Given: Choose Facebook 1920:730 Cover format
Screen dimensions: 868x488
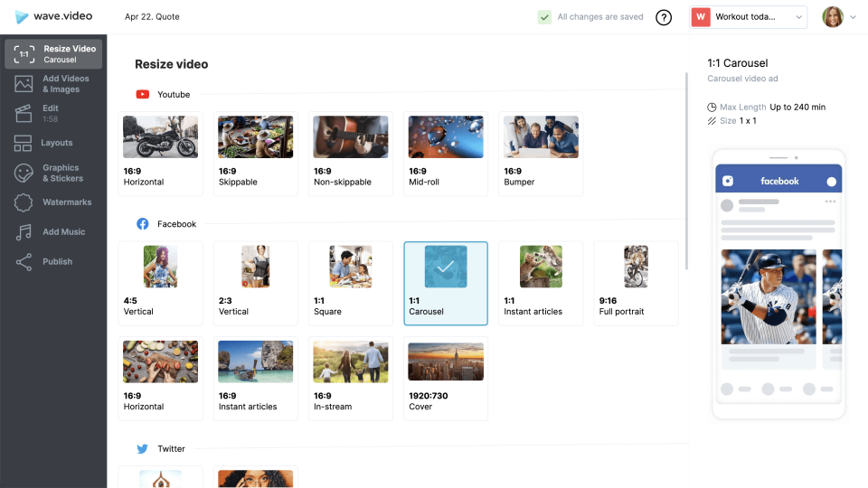Looking at the screenshot, I should click(446, 379).
